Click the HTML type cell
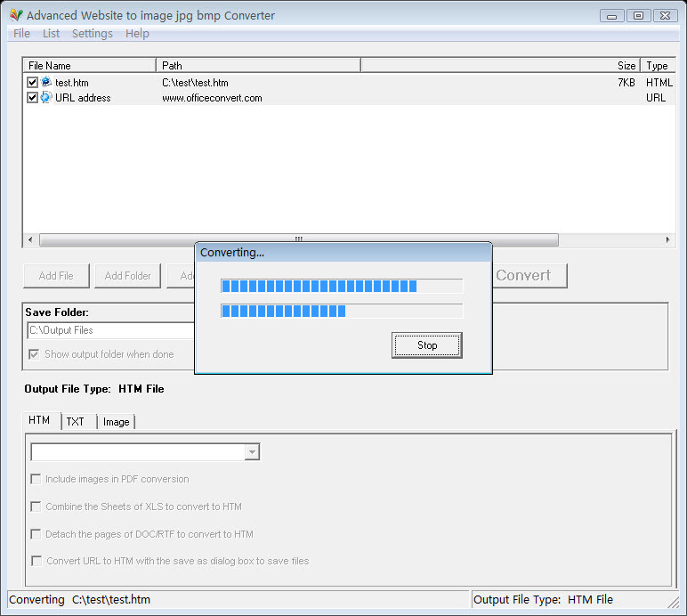 [659, 83]
